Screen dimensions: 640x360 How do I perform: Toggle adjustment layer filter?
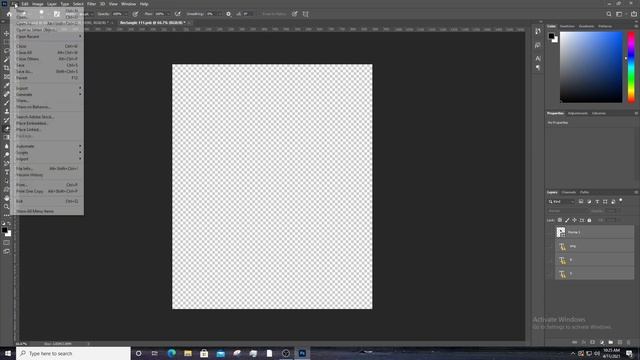[x=589, y=202]
